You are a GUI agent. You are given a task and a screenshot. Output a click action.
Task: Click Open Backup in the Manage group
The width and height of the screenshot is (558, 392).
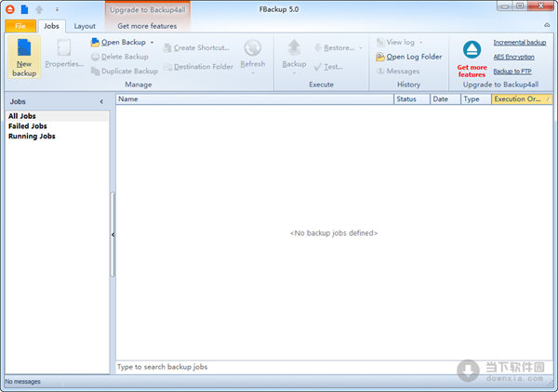click(x=119, y=43)
